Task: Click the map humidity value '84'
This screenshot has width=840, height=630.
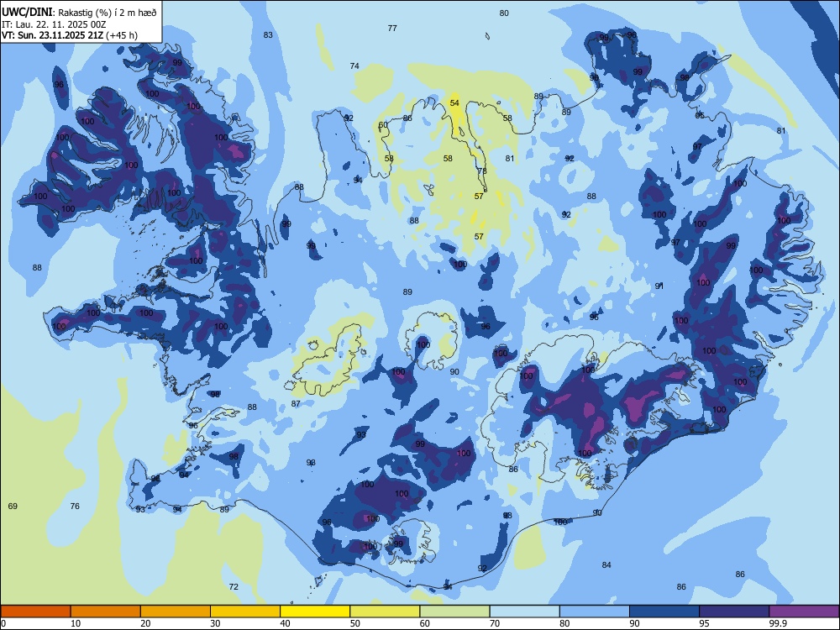Action: [x=606, y=565]
